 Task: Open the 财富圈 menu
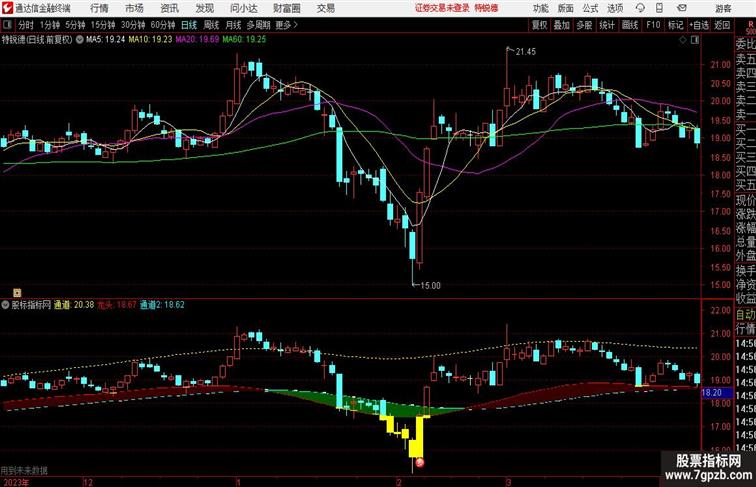(287, 8)
